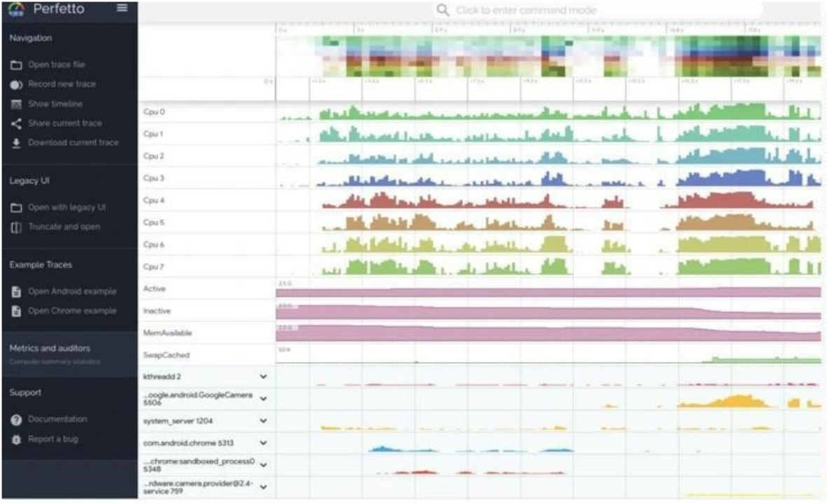Click the Record new trace icon
Viewport: 827px width, 504px height.
pos(17,85)
